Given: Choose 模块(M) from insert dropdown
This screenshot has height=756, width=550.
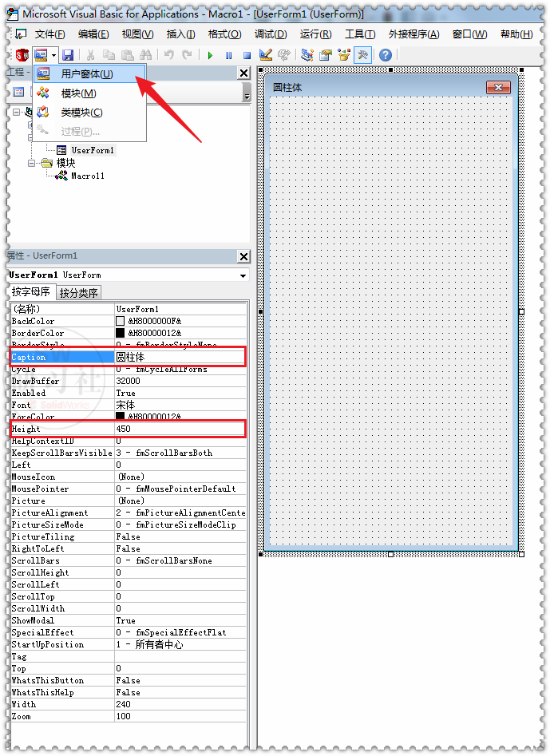Looking at the screenshot, I should click(x=89, y=93).
